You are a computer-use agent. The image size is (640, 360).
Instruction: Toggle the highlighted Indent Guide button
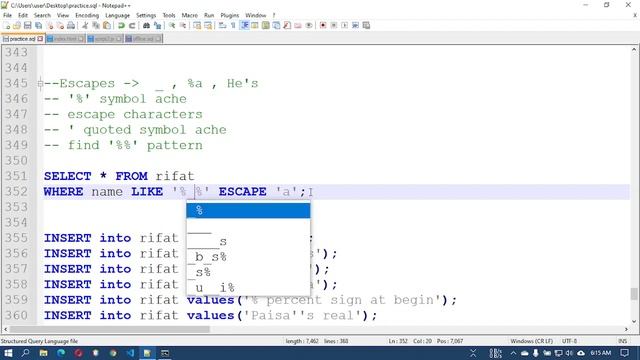244,25
